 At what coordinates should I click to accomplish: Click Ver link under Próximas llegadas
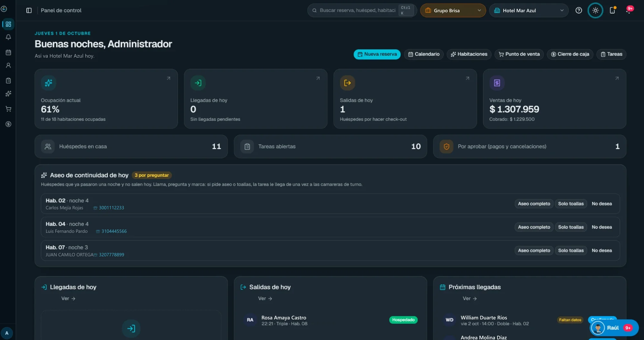pos(470,298)
